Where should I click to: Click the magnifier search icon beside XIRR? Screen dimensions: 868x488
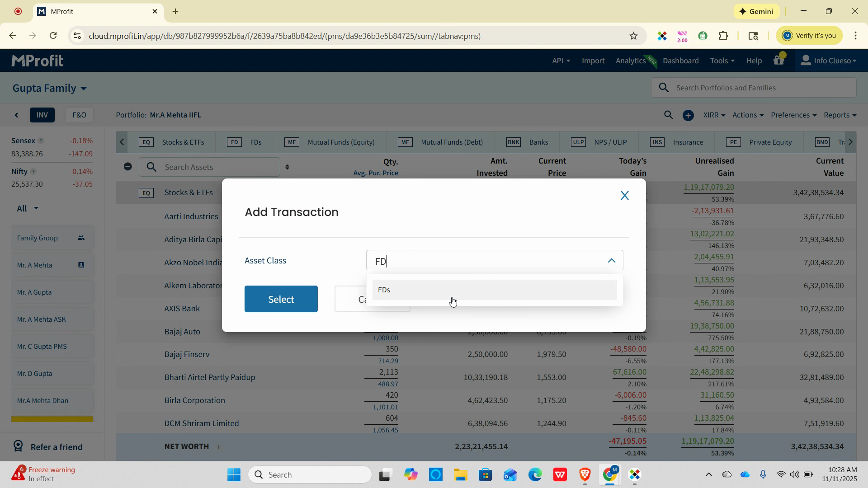(x=668, y=115)
